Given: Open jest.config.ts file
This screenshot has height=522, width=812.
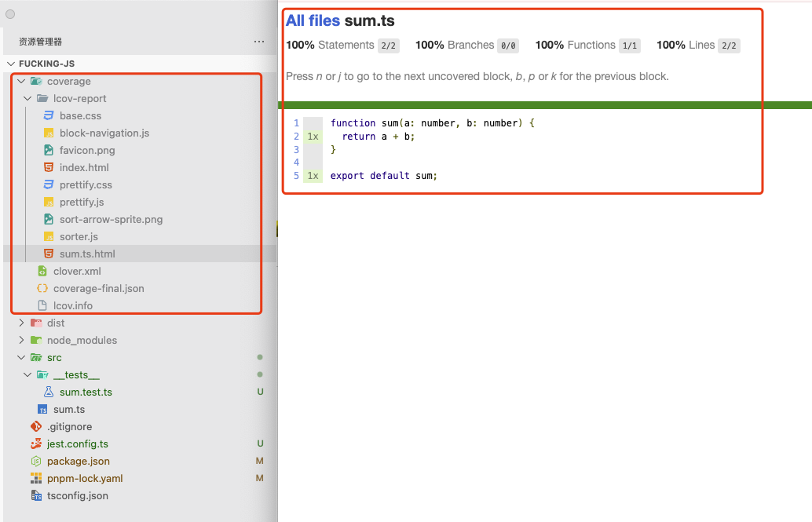Looking at the screenshot, I should click(78, 444).
